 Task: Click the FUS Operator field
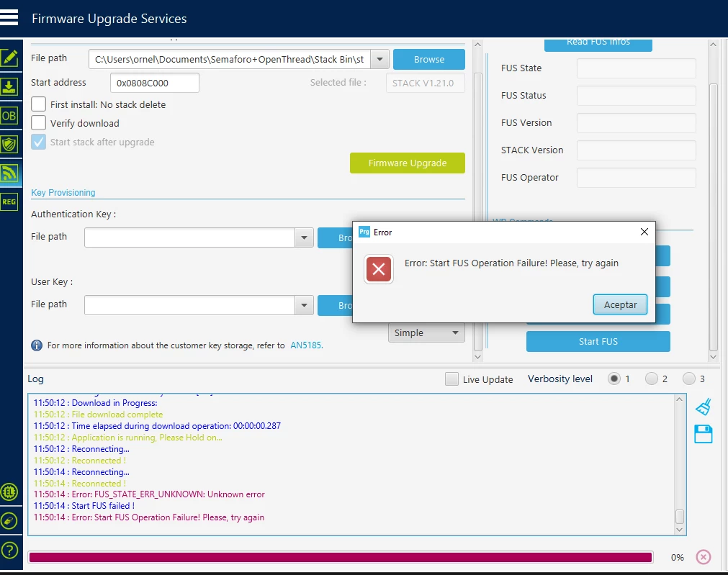[x=636, y=178]
